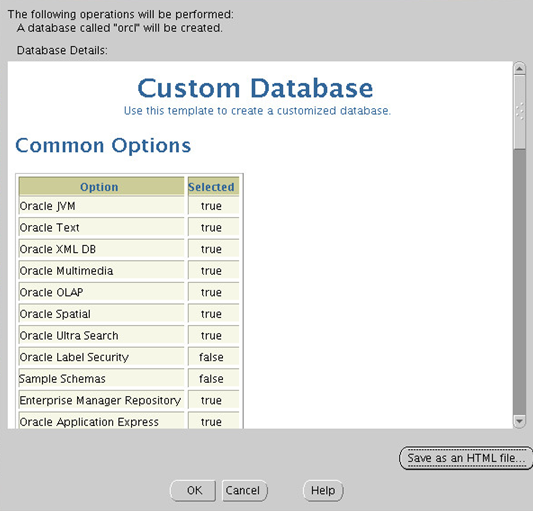Click false value for Sample Schemas

[211, 378]
